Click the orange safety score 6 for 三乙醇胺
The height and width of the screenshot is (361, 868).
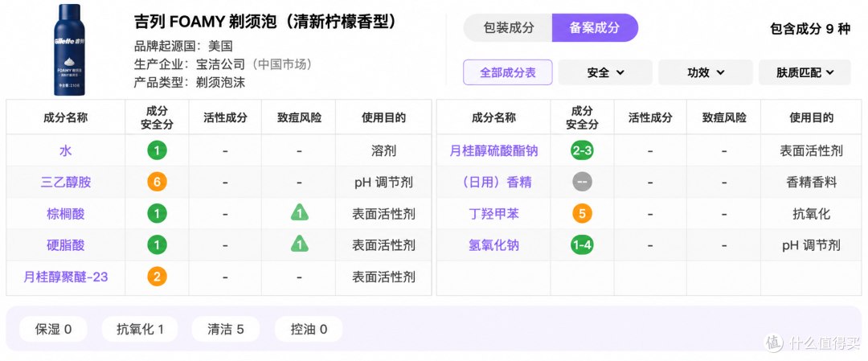157,182
